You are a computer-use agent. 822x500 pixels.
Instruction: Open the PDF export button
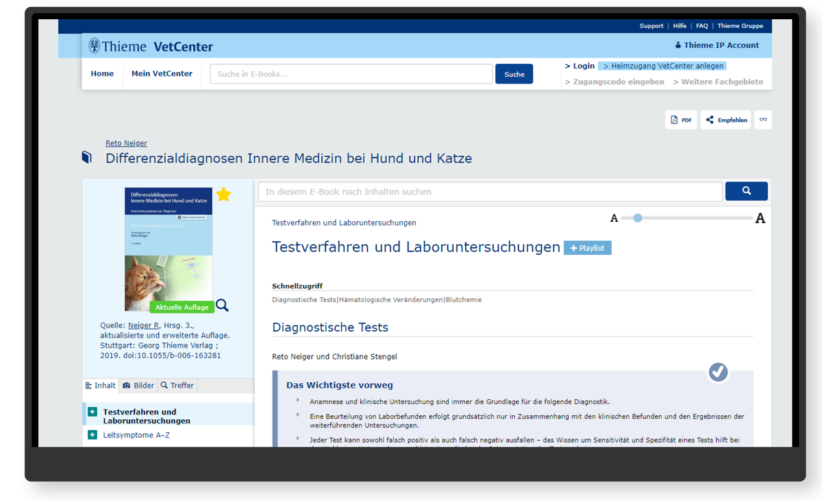tap(681, 120)
